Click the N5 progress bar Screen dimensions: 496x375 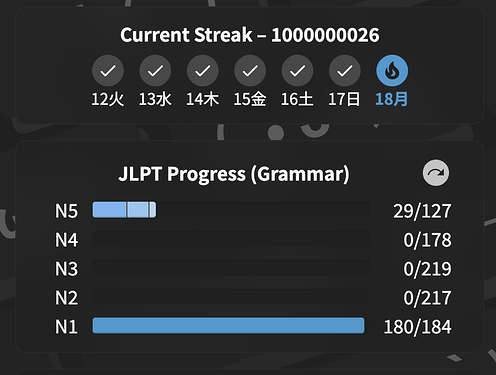point(231,210)
